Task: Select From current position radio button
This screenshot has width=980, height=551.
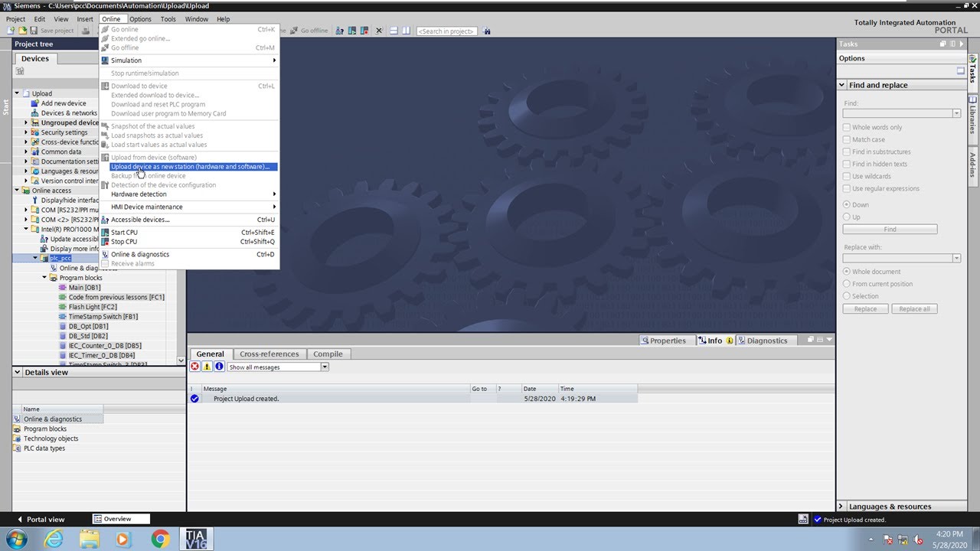Action: click(x=847, y=284)
